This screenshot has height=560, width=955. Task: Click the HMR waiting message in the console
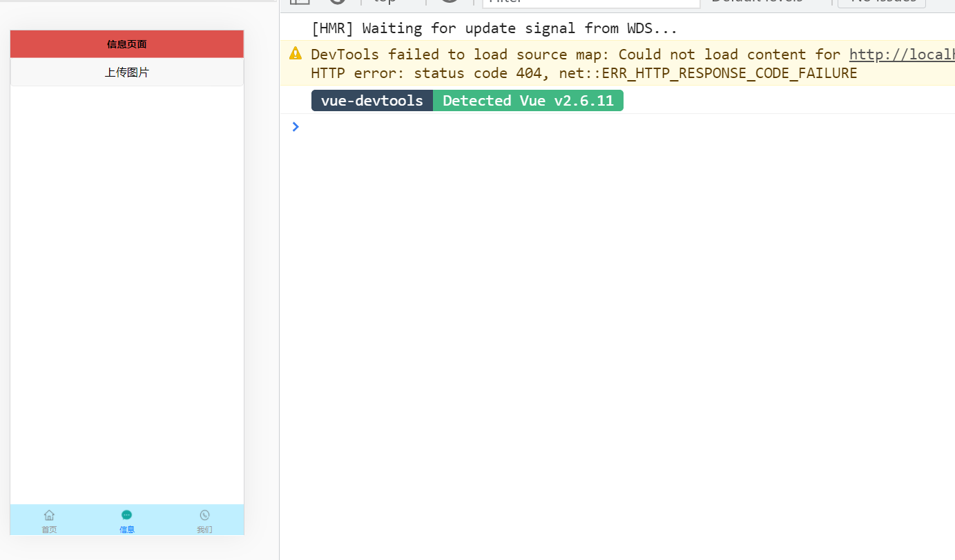(x=494, y=28)
